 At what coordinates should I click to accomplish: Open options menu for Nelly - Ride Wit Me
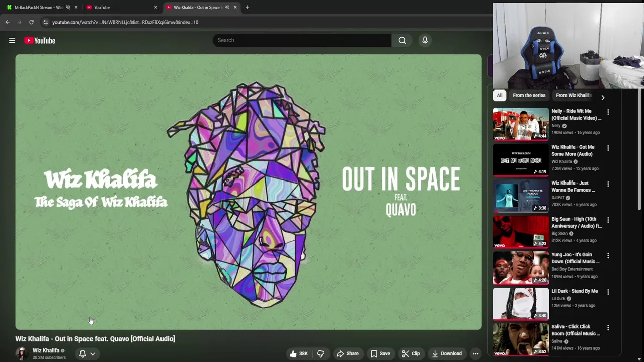[x=608, y=112]
